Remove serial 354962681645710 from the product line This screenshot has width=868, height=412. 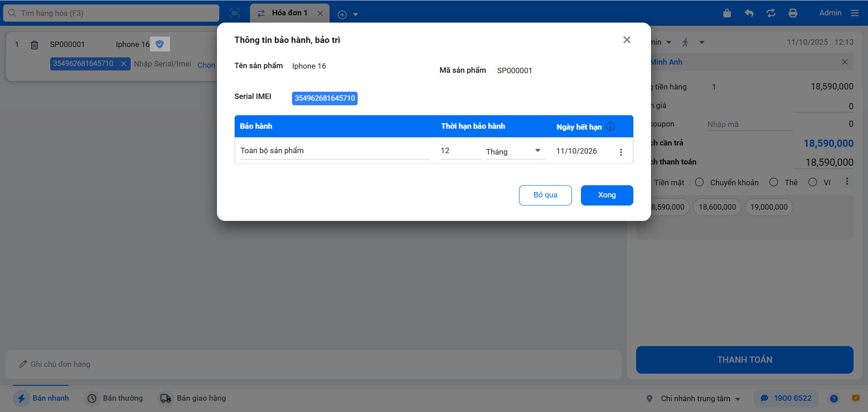click(x=123, y=64)
